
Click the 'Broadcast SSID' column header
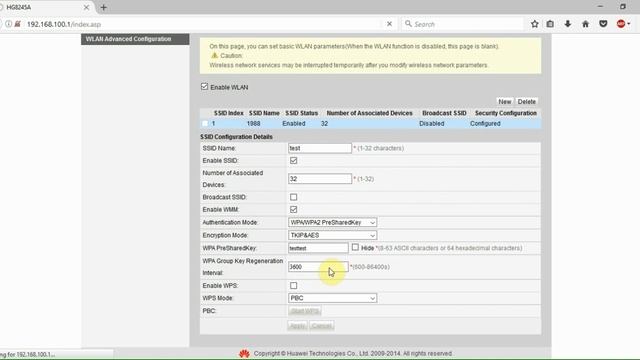tap(444, 113)
